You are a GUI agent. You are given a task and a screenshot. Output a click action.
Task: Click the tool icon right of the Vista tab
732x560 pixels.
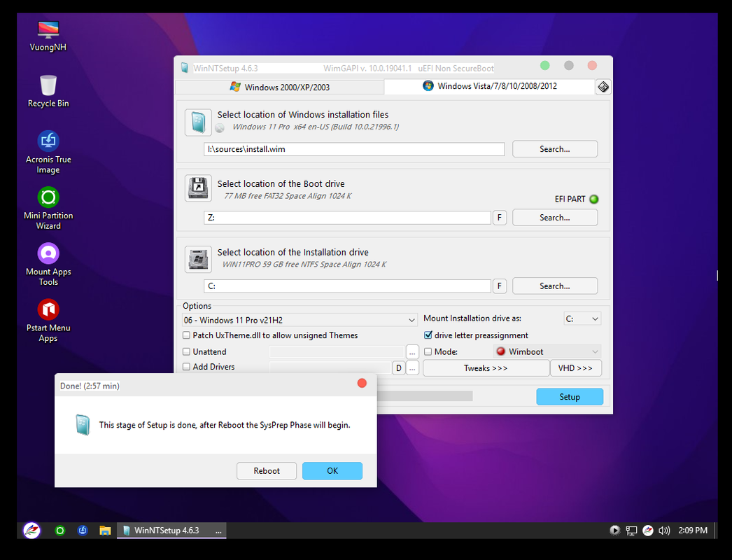(x=603, y=87)
